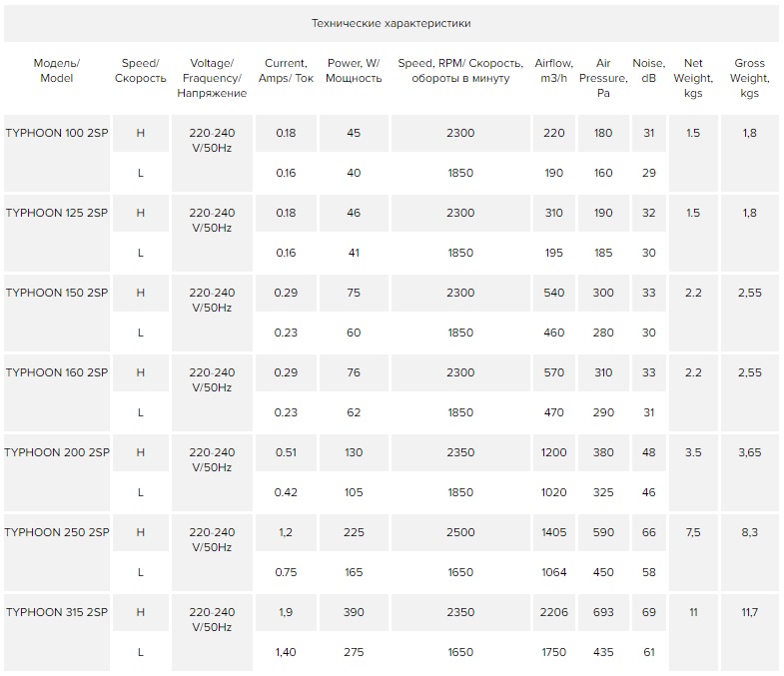Select the gross weight value 11,7
The height and width of the screenshot is (676, 784).
[x=749, y=612]
